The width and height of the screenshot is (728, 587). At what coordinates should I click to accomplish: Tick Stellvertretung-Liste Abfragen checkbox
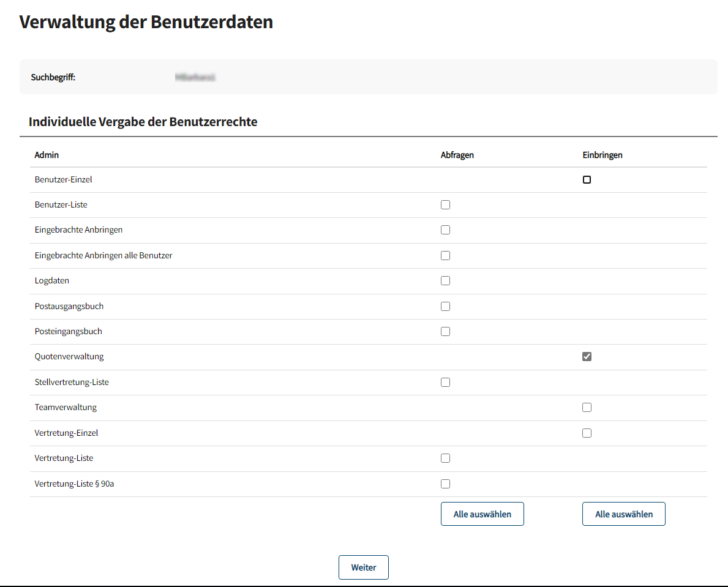[x=445, y=383]
